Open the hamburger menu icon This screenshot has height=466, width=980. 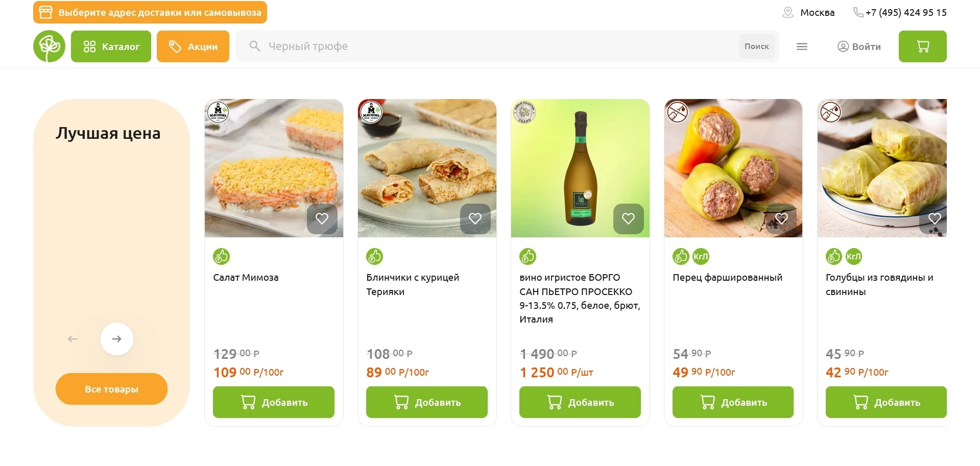click(x=802, y=46)
